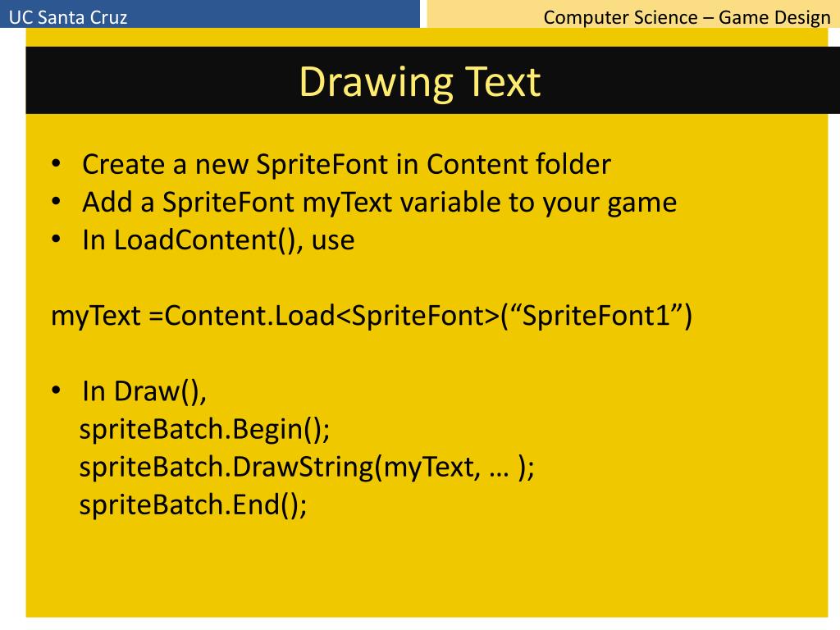The image size is (840, 630).
Task: Select the 'Drawing Text' slide title
Action: [x=419, y=82]
